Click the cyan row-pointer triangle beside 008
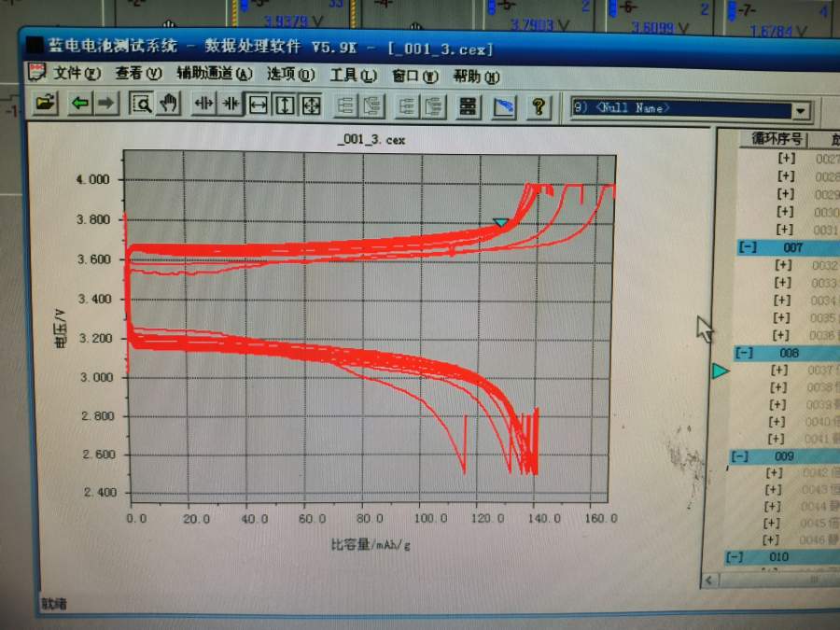 coord(721,371)
